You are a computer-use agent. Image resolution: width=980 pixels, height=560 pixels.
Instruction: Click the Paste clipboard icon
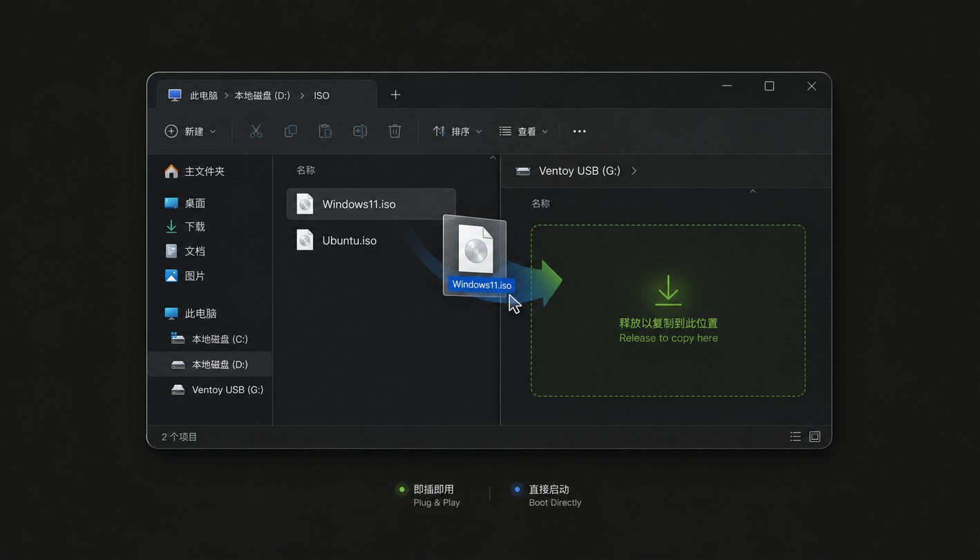click(x=325, y=131)
